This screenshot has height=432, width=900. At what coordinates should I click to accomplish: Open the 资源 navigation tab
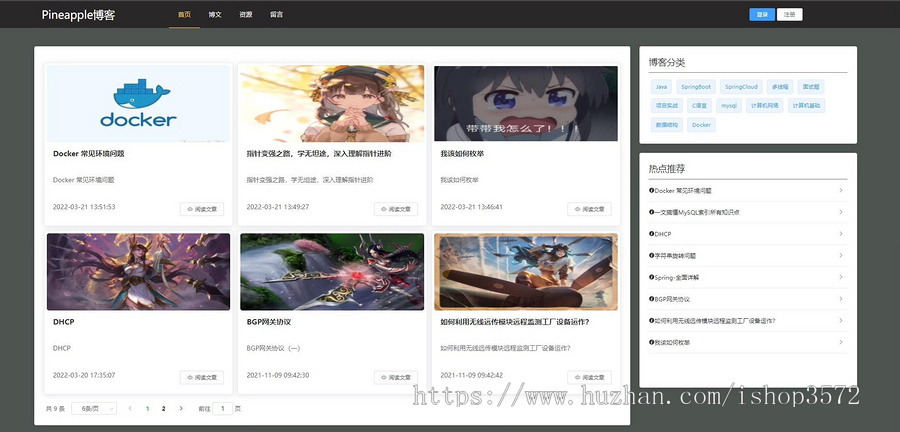[x=246, y=14]
